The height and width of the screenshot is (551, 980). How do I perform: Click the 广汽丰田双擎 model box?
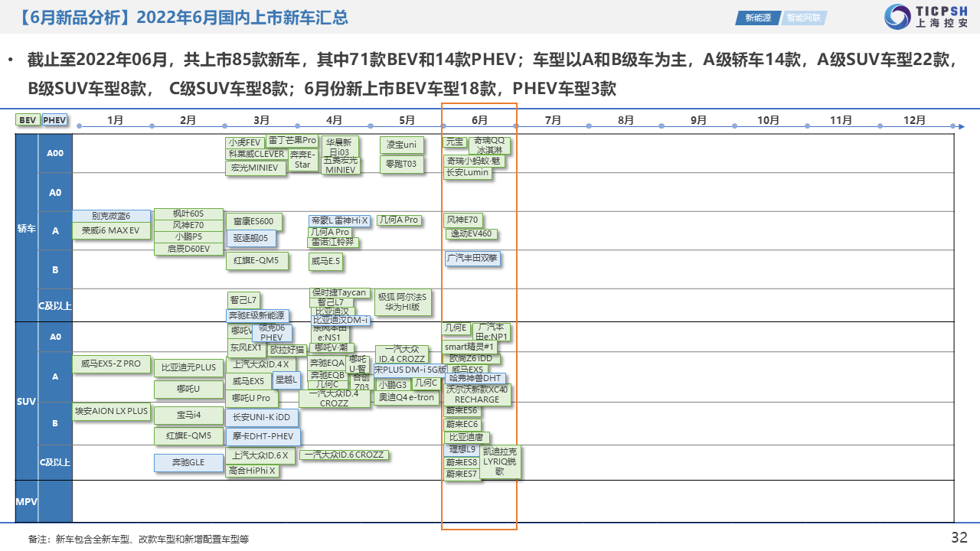pos(472,259)
